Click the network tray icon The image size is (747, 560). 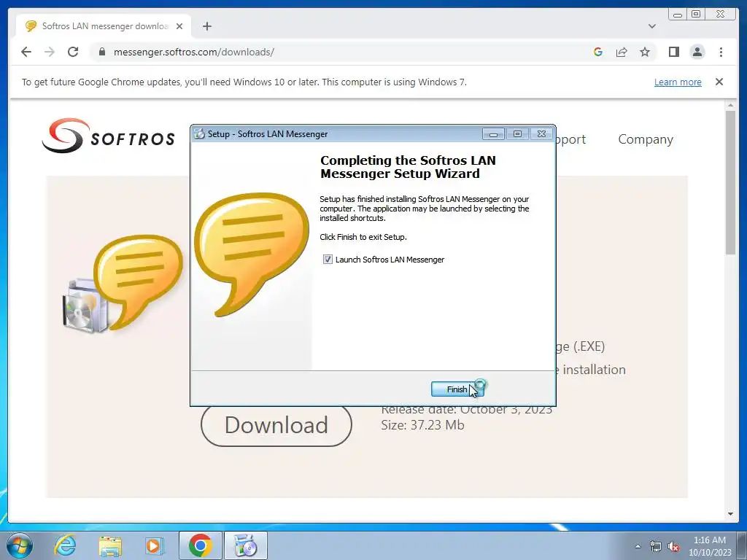656,546
